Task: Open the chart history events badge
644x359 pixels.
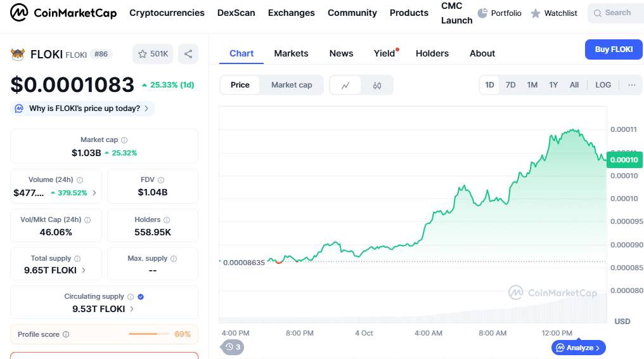Action: coord(233,347)
